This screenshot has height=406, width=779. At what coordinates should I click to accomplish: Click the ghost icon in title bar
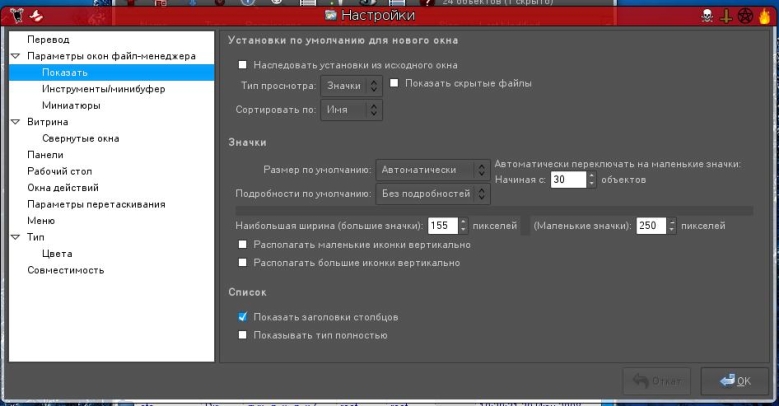[x=36, y=16]
